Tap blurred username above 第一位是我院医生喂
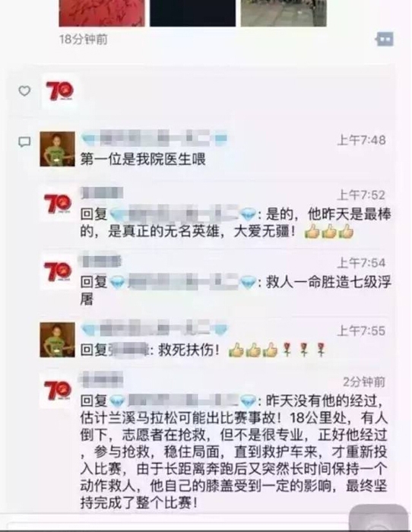Screen dimensions: 412x532 point(154,139)
